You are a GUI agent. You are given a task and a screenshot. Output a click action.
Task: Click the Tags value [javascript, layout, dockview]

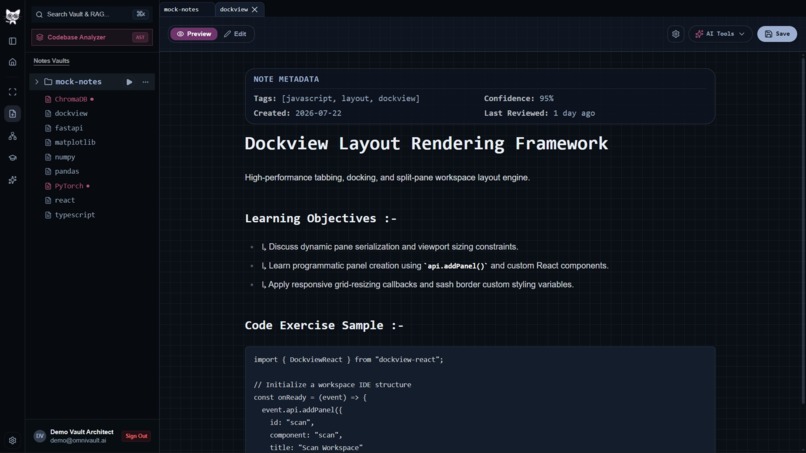coord(351,99)
